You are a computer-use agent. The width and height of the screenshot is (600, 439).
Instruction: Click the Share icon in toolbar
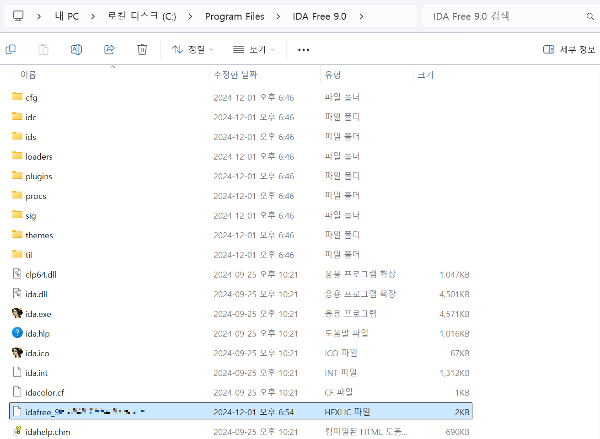pyautogui.click(x=109, y=49)
